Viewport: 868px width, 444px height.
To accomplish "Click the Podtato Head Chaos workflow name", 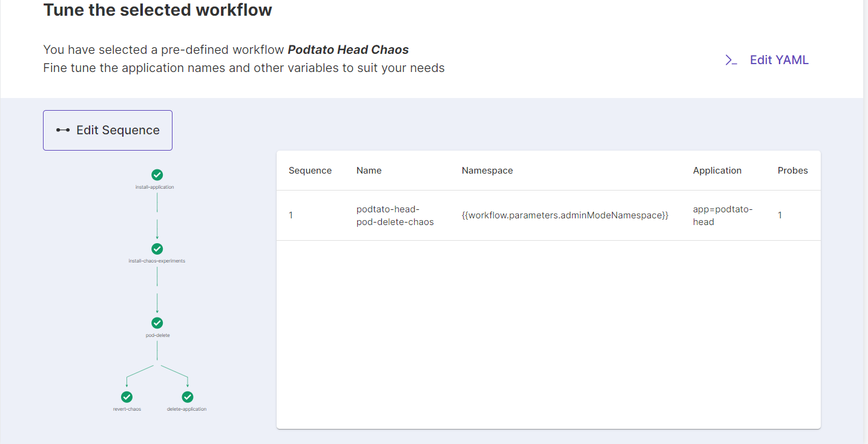I will tap(348, 50).
